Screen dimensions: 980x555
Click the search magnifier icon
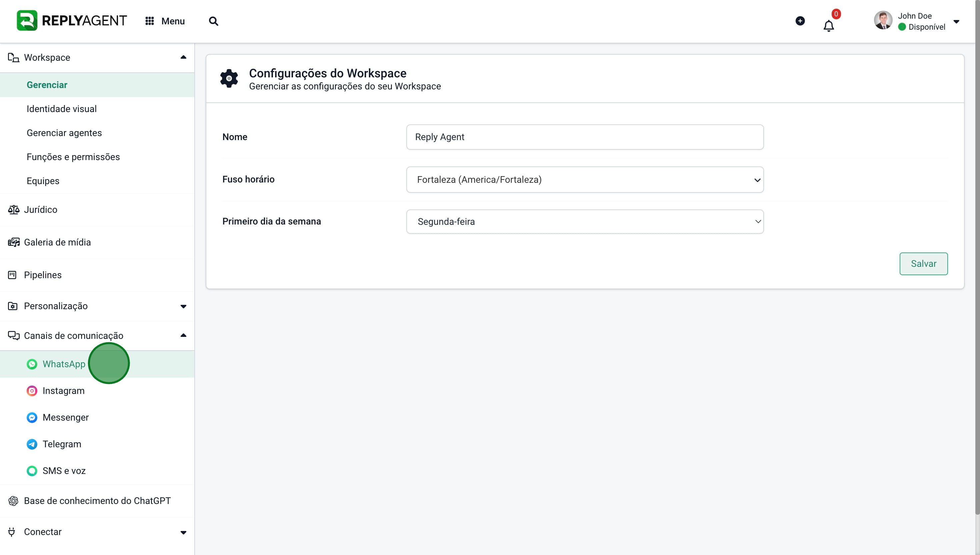tap(214, 21)
